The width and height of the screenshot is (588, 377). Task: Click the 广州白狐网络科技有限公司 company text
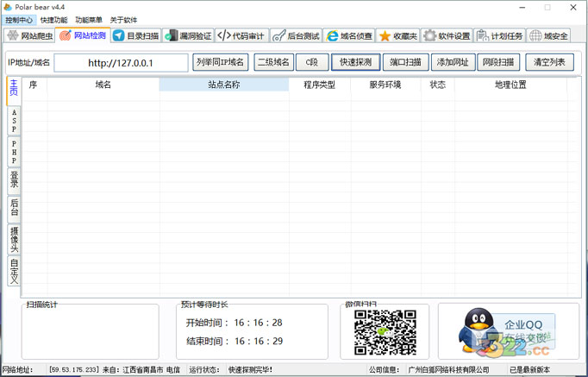449,370
